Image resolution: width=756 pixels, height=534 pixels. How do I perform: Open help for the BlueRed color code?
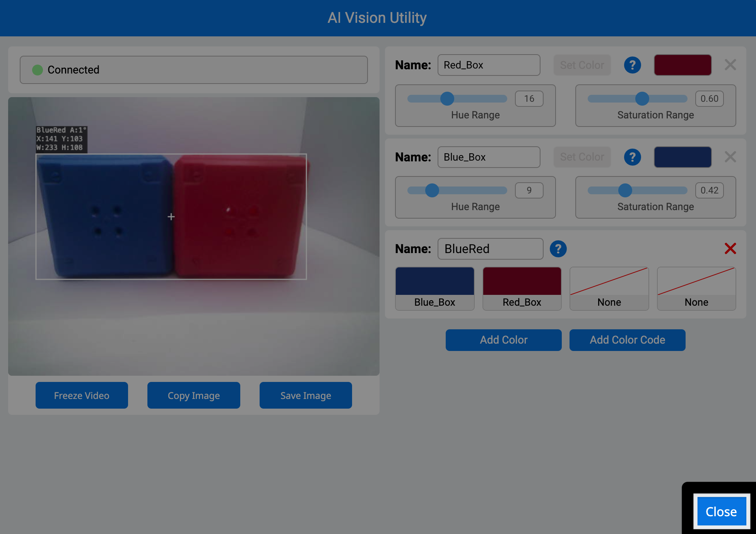(x=558, y=249)
